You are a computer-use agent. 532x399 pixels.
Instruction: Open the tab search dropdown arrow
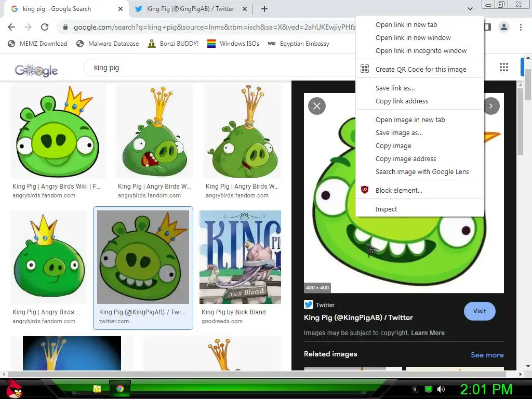coord(470,9)
